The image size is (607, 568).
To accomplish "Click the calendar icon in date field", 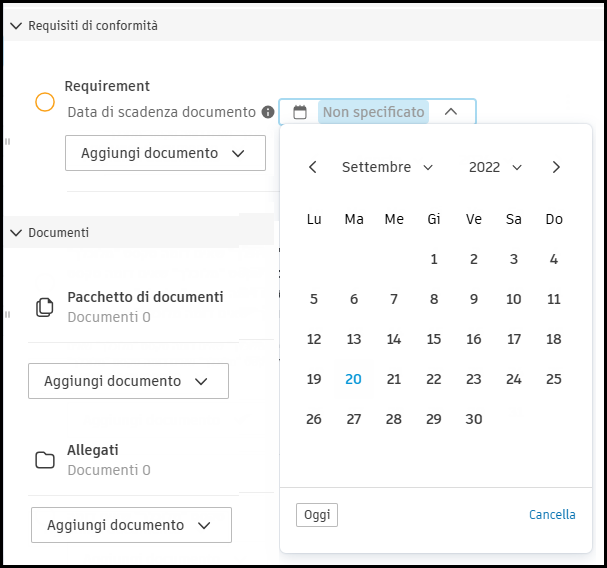I will click(300, 112).
